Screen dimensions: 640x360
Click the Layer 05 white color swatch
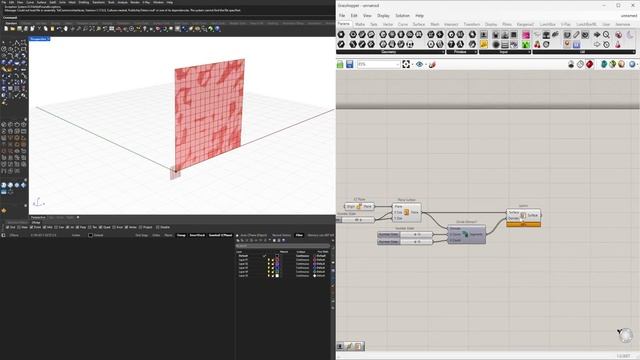click(x=277, y=276)
